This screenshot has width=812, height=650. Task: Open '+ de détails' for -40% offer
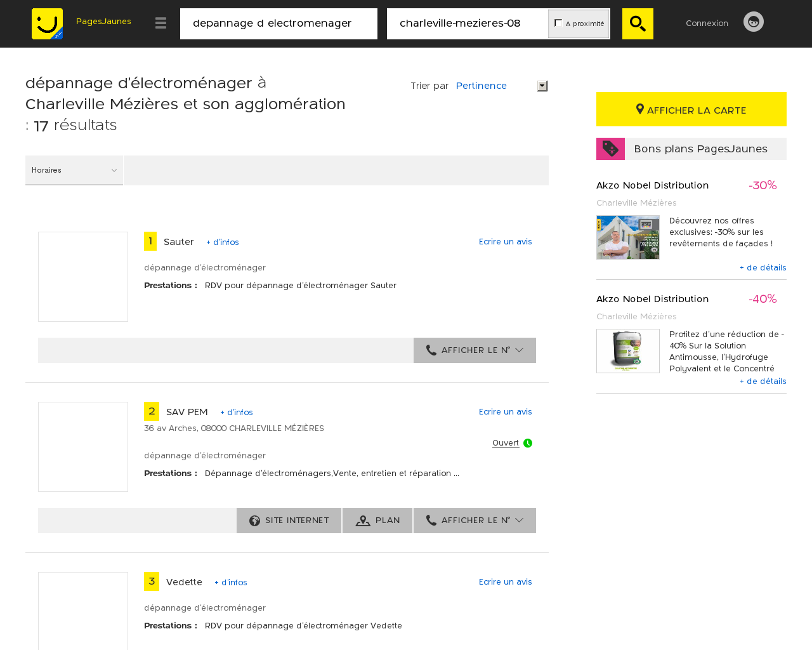coord(763,381)
